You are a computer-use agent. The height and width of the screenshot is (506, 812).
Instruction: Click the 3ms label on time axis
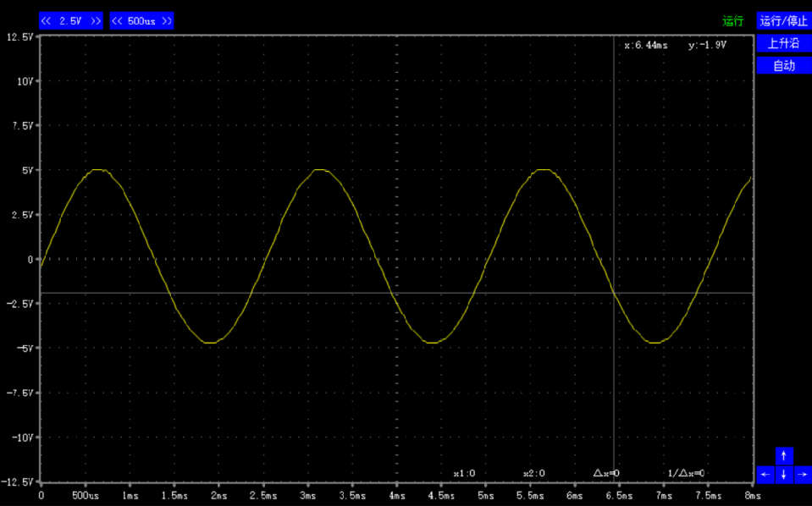coord(308,496)
